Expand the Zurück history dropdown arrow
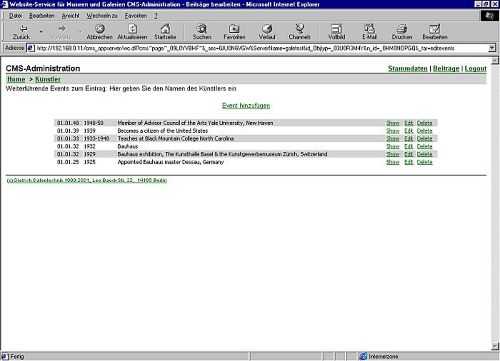Image resolution: width=500 pixels, height=361 pixels. tap(41, 32)
